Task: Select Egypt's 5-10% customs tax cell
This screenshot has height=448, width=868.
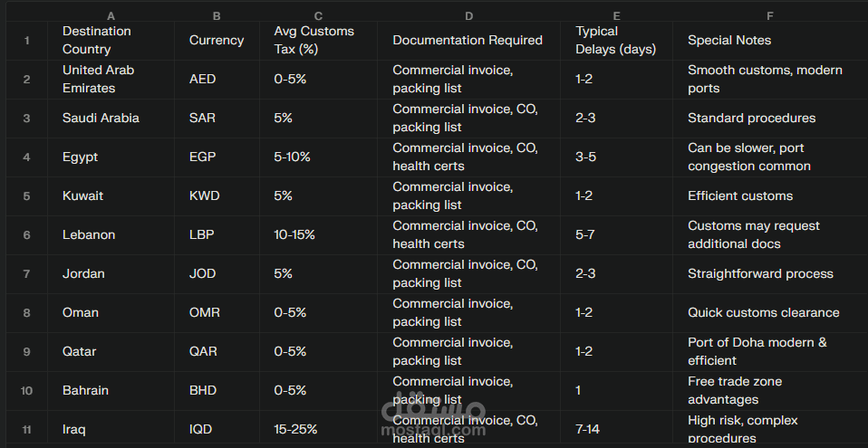Action: 318,157
